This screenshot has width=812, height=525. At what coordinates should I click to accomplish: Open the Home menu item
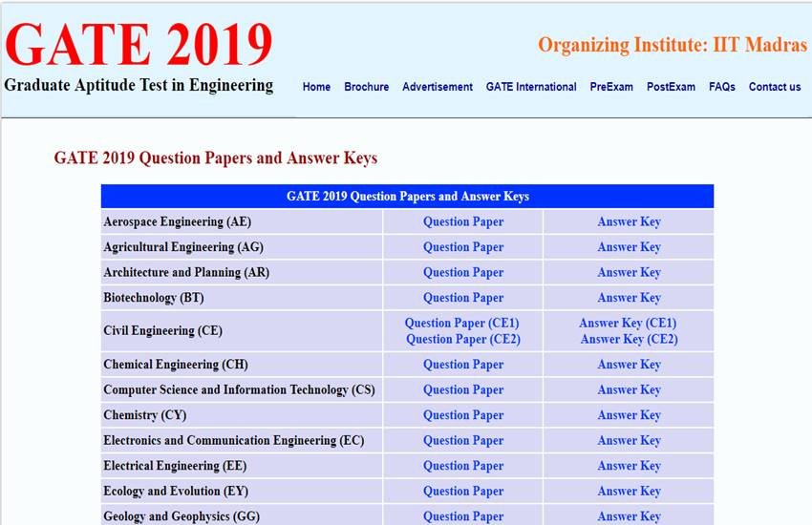coord(316,87)
